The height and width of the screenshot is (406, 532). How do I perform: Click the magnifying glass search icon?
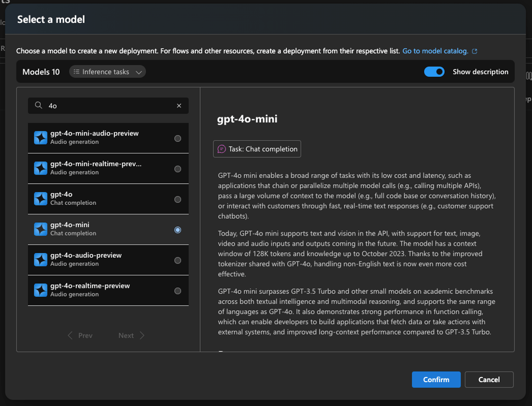pos(39,106)
